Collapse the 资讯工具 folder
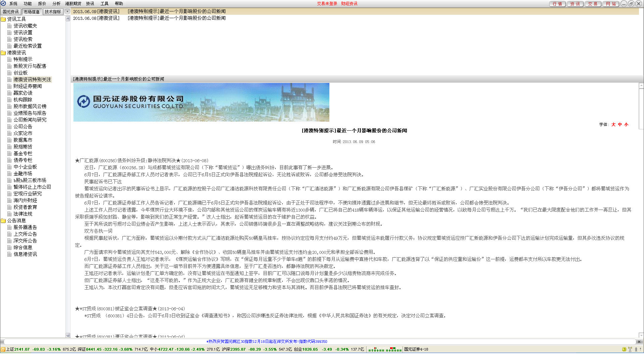Image resolution: width=644 pixels, height=354 pixels. coord(3,19)
